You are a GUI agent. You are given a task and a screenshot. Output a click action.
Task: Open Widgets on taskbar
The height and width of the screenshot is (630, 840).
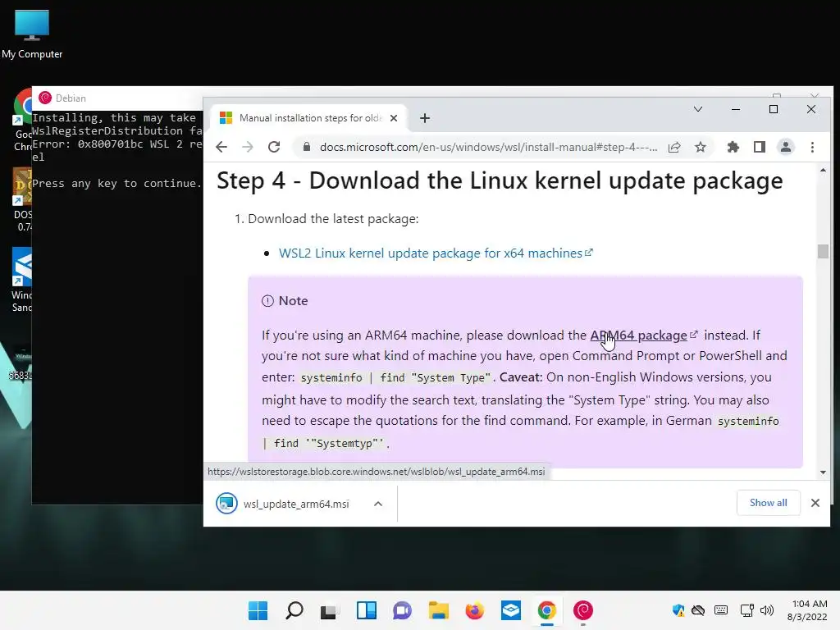(367, 610)
